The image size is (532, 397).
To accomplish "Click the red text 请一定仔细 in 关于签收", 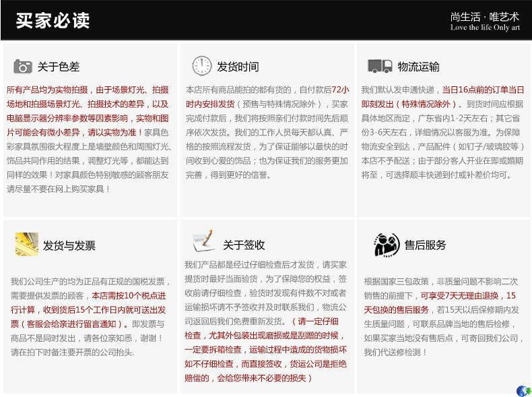I will (x=318, y=322).
